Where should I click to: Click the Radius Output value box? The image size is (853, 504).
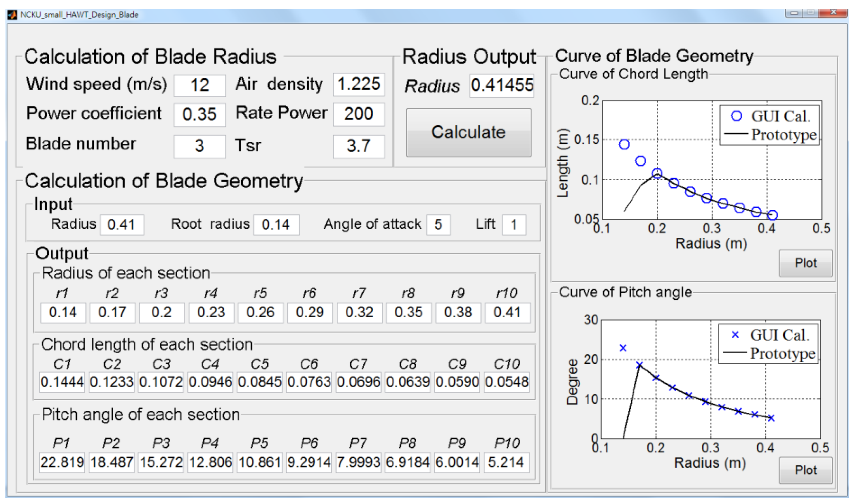(x=502, y=86)
